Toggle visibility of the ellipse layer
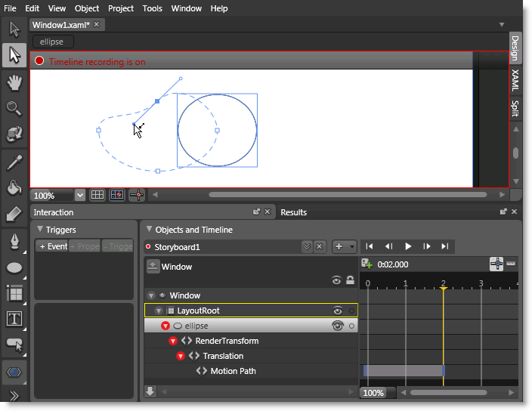Image resolution: width=532 pixels, height=411 pixels. pos(338,326)
